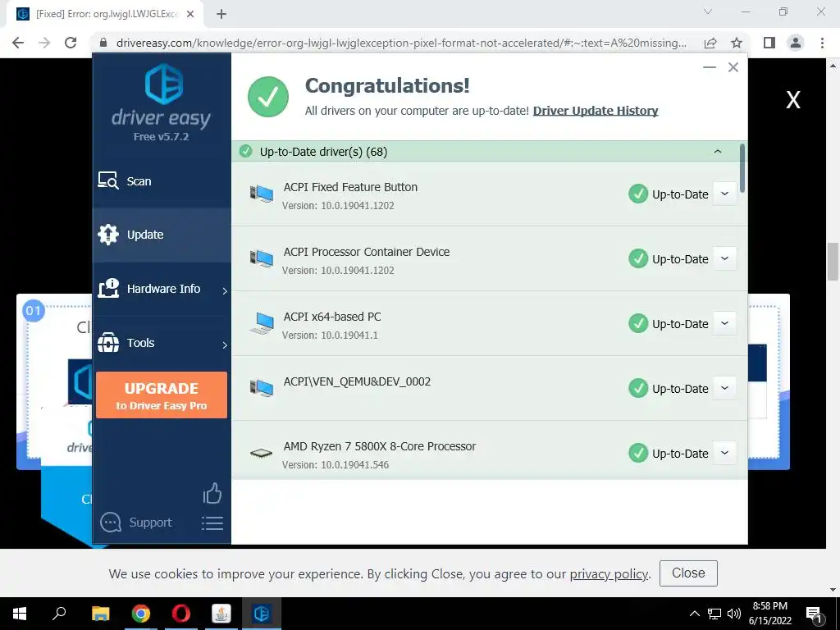Open Java app in taskbar
The width and height of the screenshot is (840, 630).
point(221,614)
